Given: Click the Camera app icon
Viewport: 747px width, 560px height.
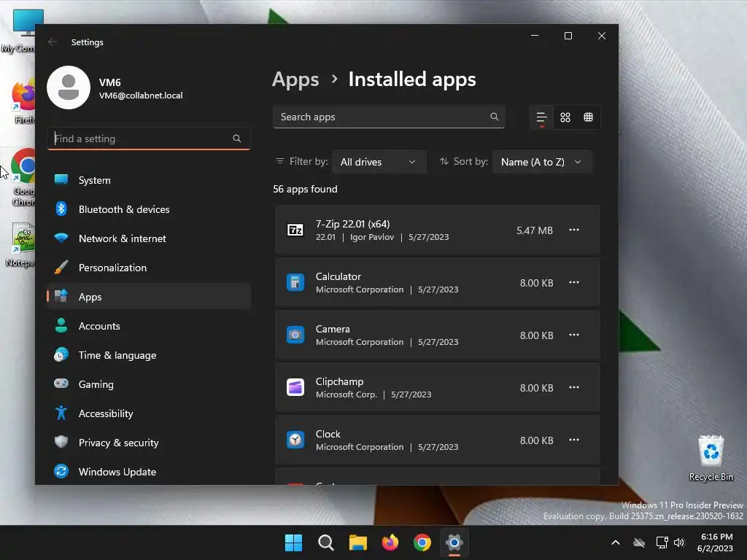Looking at the screenshot, I should point(295,335).
